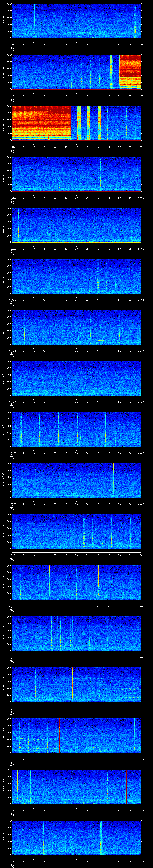Click the 14:49:00 start time label
Image resolution: width=153 pixels, height=868 pixels.
pyautogui.click(x=12, y=198)
